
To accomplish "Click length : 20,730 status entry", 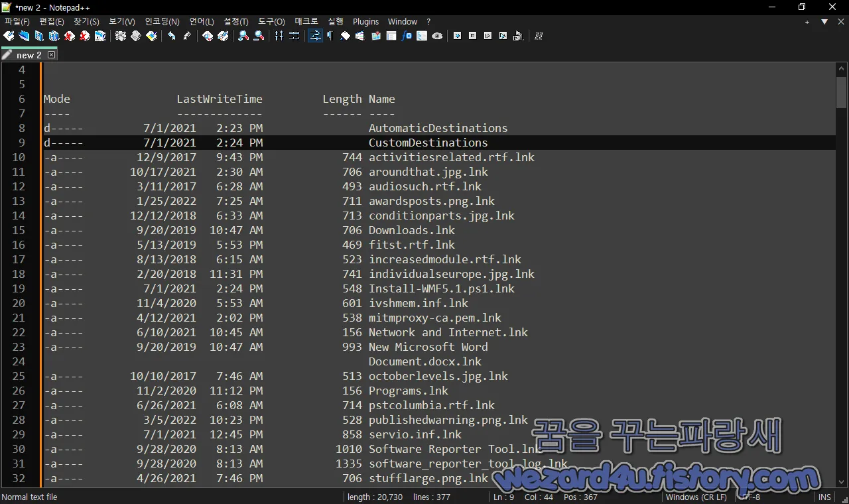I will tap(375, 497).
